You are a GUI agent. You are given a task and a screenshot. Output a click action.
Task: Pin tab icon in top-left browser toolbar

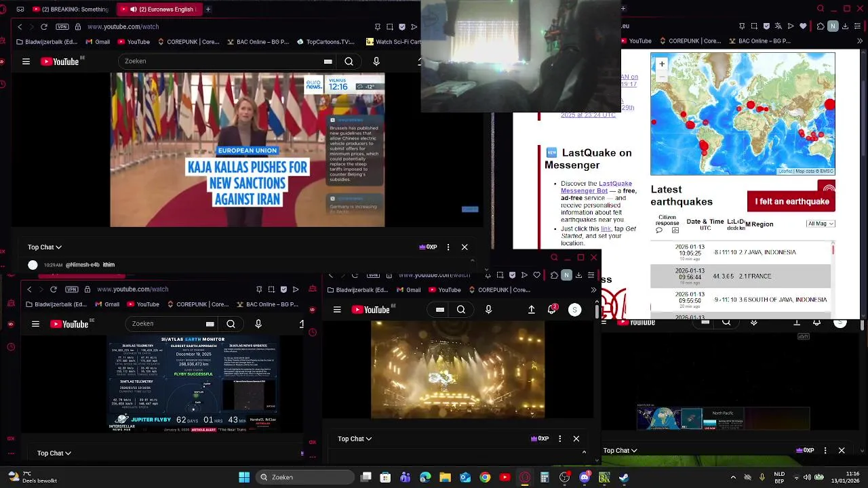(x=377, y=26)
